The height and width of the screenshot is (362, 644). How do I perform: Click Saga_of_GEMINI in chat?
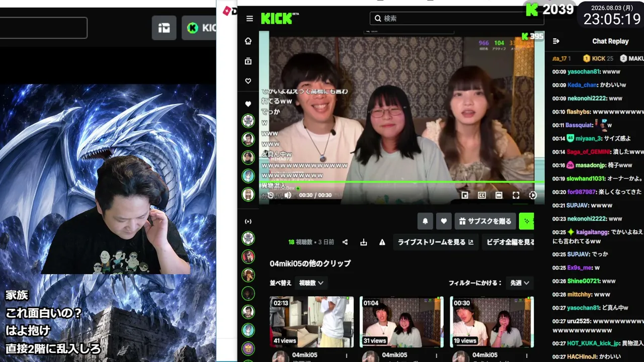click(x=589, y=152)
